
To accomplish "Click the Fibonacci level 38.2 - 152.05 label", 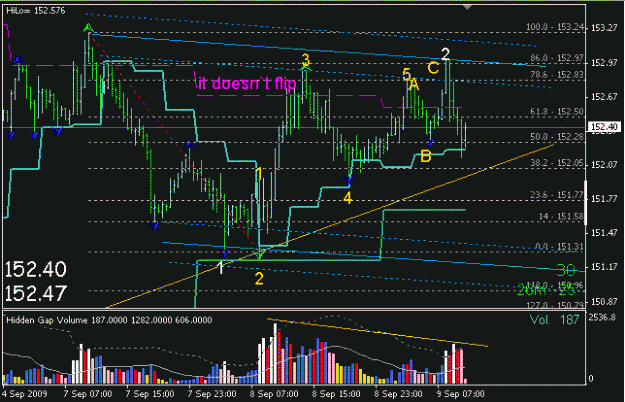I will (557, 163).
